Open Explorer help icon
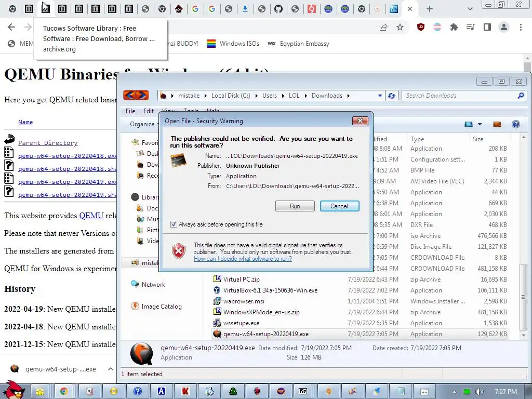Image resolution: width=532 pixels, height=399 pixels. point(516,124)
